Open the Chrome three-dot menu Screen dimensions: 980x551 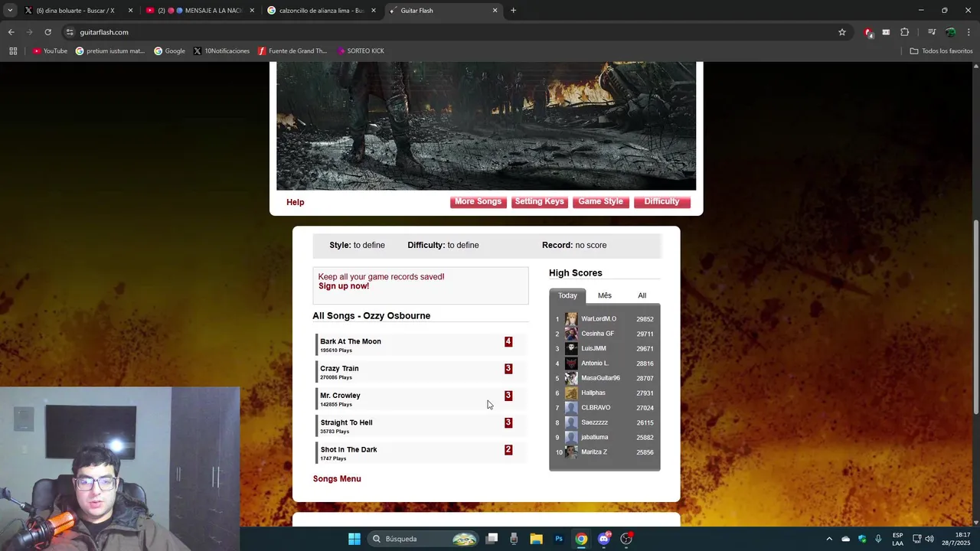(969, 32)
